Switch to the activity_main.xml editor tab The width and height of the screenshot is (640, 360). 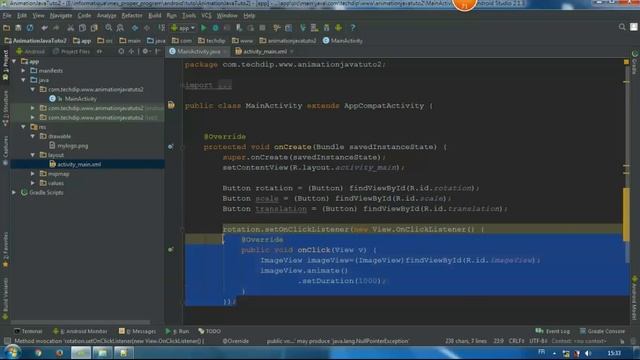[x=264, y=51]
